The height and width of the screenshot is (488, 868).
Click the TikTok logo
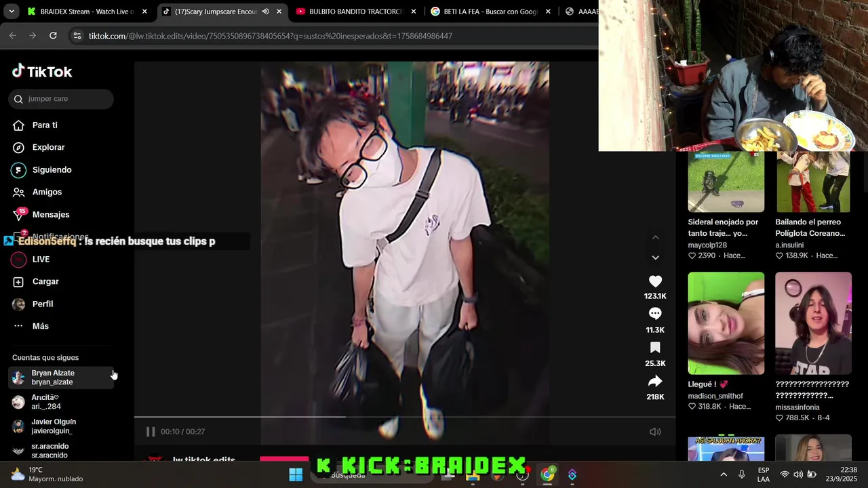tap(42, 71)
